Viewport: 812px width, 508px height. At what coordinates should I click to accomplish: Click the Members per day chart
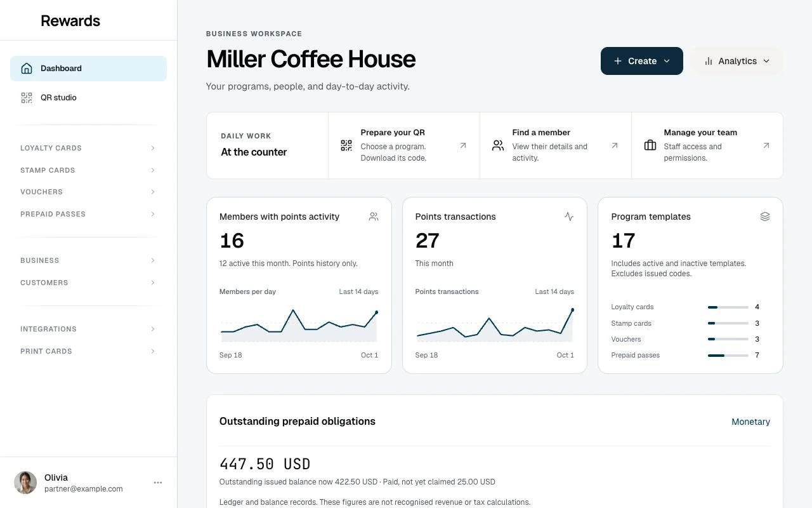(x=299, y=325)
